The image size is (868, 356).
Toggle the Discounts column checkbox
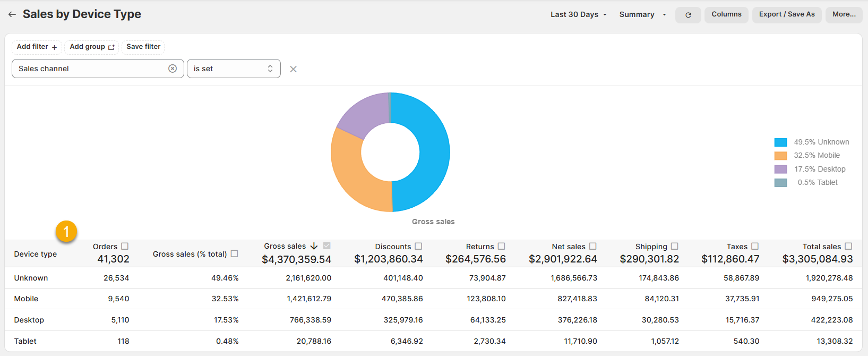(x=418, y=246)
